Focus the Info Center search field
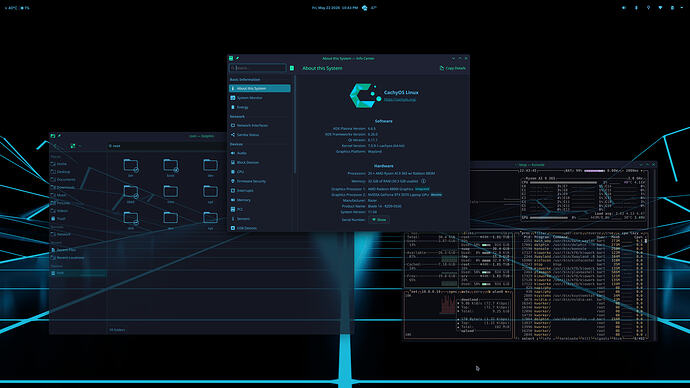The width and height of the screenshot is (690, 388). click(258, 68)
